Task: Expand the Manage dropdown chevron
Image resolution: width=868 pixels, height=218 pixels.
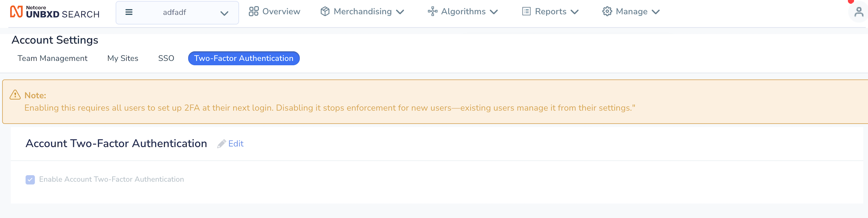Action: click(656, 12)
